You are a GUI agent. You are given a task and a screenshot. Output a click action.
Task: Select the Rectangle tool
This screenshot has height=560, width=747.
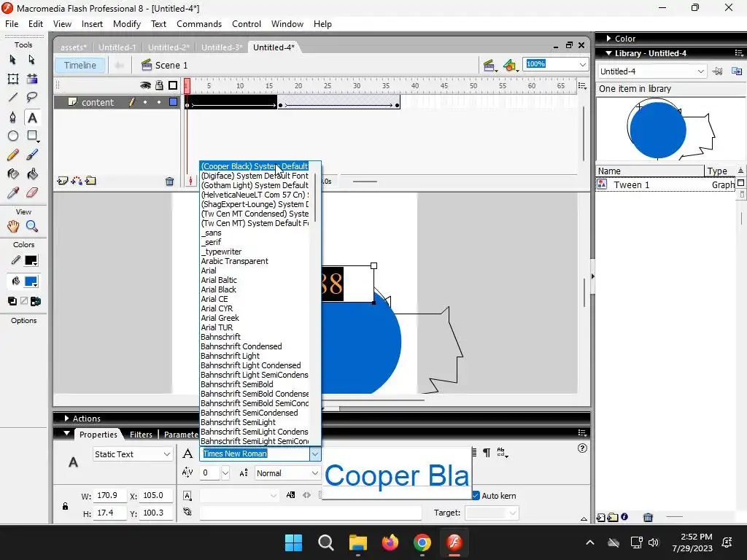[x=32, y=136]
